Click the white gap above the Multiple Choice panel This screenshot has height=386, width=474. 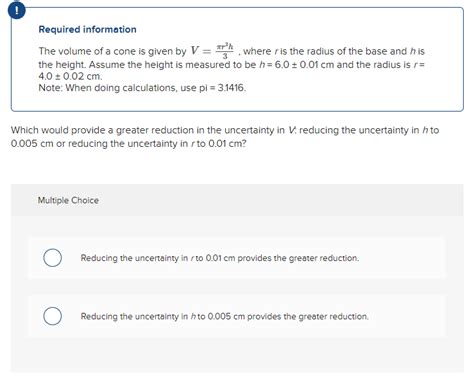237,167
